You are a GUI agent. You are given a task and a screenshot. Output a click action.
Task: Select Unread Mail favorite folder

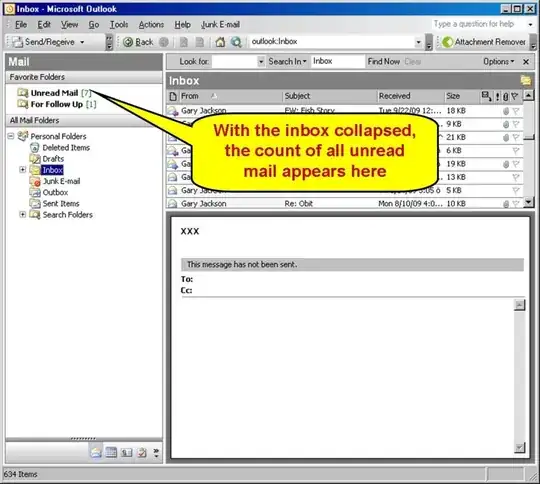coord(54,93)
